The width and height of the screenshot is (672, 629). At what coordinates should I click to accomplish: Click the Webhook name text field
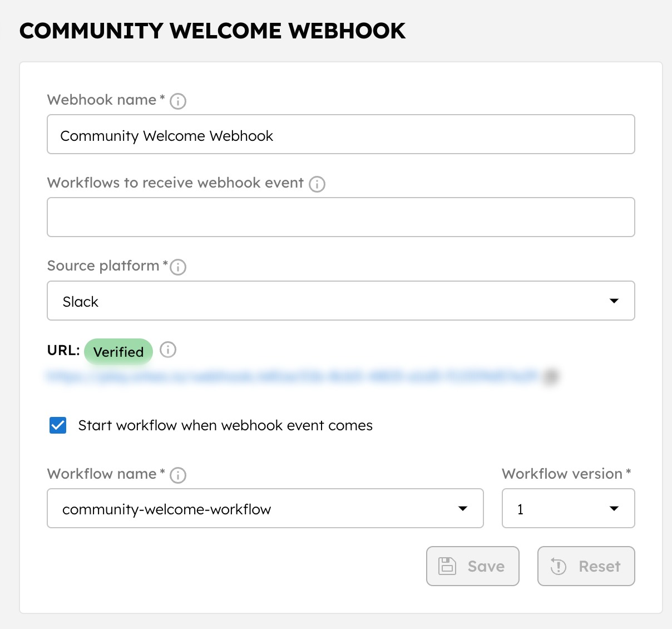click(x=340, y=134)
